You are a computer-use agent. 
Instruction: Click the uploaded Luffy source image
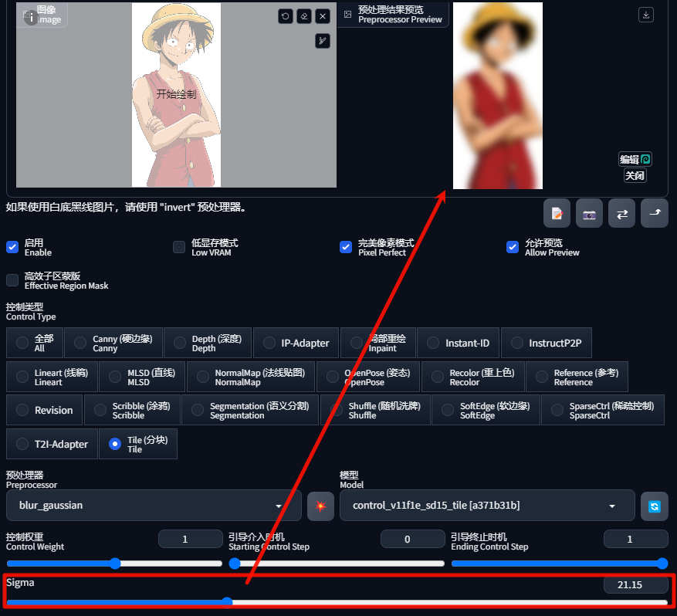[176, 94]
